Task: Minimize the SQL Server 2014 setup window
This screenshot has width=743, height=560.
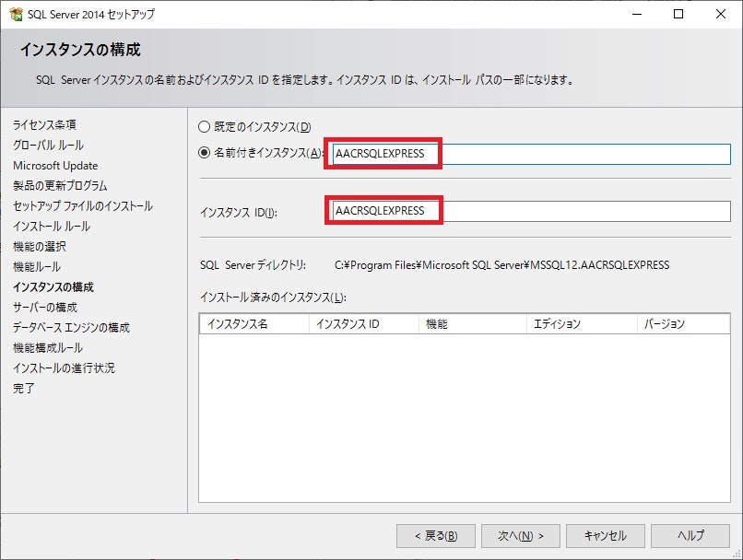Action: (x=637, y=14)
